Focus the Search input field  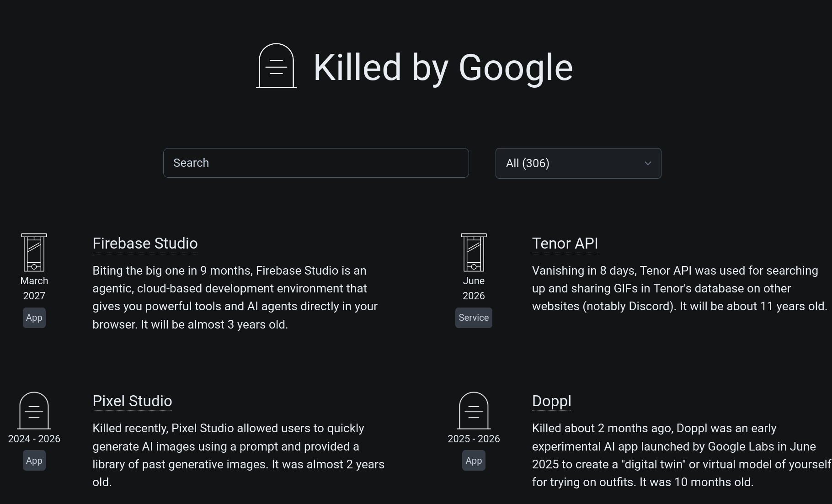[316, 163]
